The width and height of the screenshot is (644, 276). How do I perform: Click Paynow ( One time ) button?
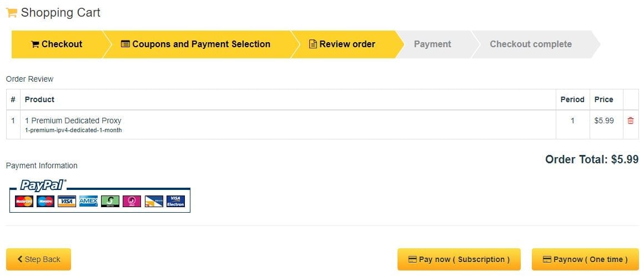click(x=585, y=259)
